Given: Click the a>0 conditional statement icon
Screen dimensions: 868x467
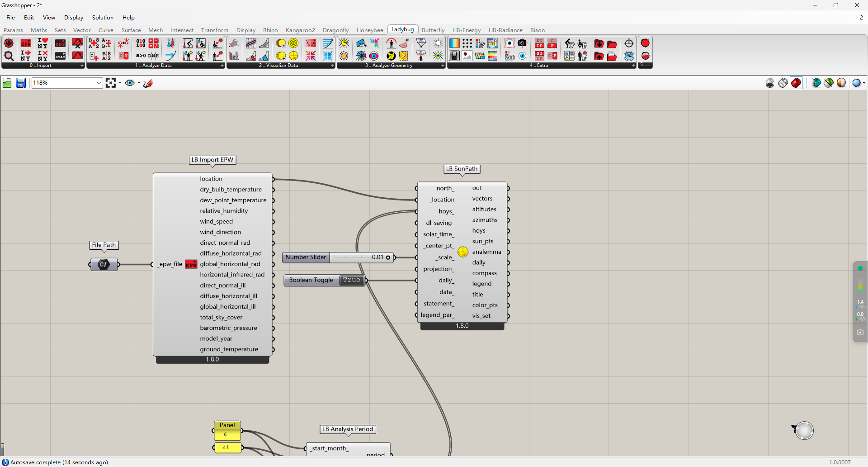Looking at the screenshot, I should tap(141, 56).
